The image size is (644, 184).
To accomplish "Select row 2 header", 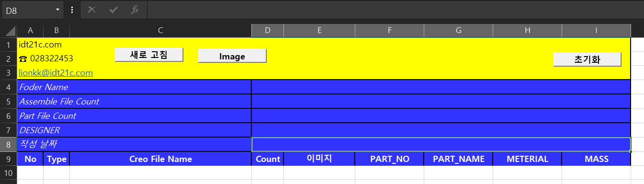I will pyautogui.click(x=9, y=58).
